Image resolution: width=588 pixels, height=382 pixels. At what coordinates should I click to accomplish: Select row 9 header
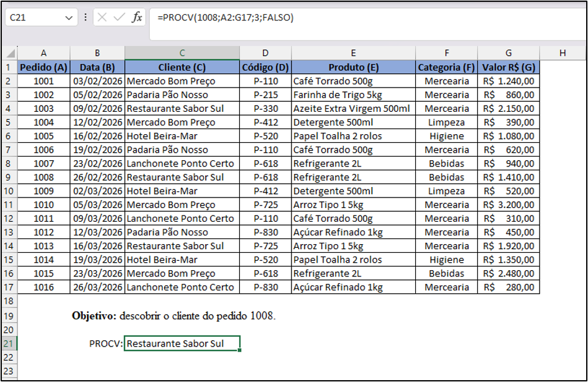8,177
